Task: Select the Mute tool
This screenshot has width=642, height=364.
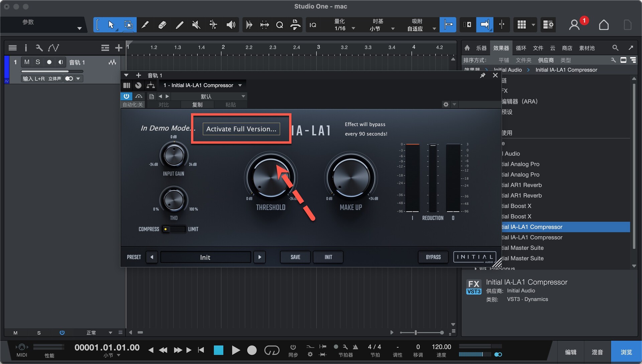Action: (x=196, y=25)
